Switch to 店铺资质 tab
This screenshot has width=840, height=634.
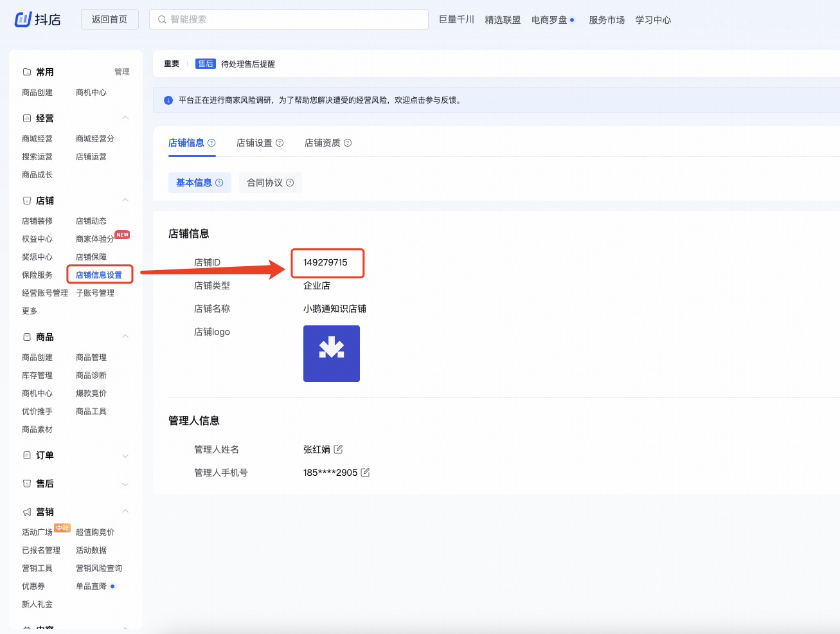point(323,143)
